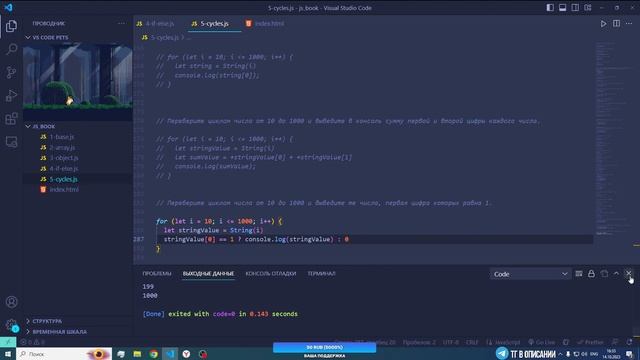Open Explorer views and more actions menu

click(121, 23)
